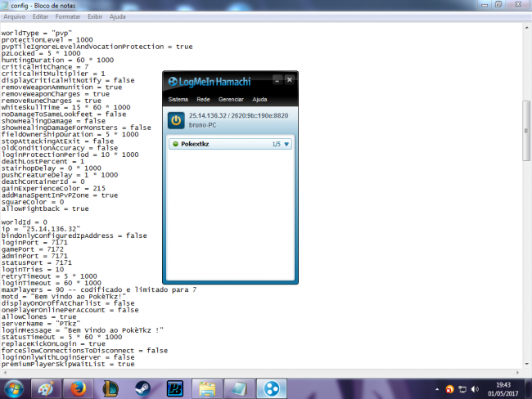Open the Ajuda menu in Hamachi
Screen dimensions: 532x399
pos(259,99)
